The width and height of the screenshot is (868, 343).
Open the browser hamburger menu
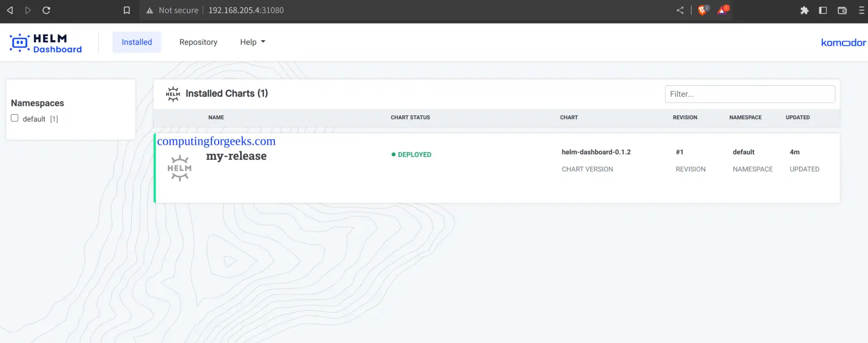[862, 10]
